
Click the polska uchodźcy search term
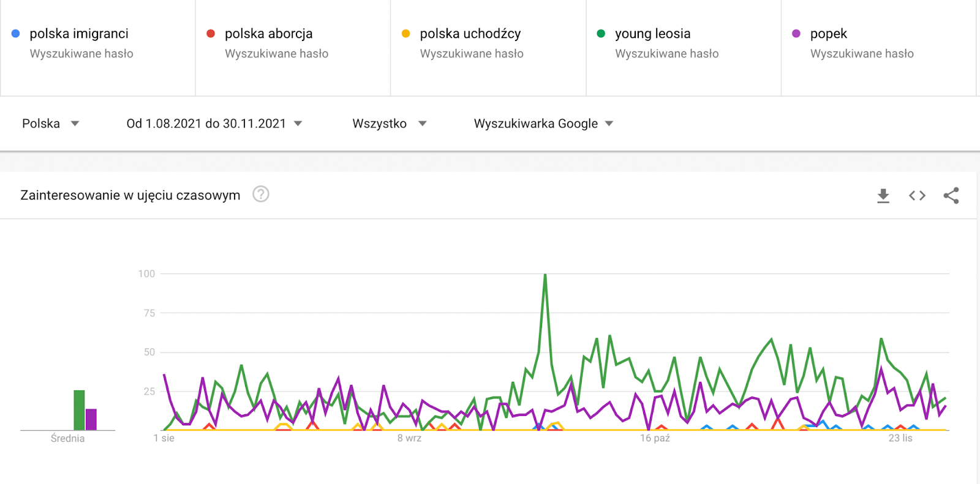pos(470,34)
